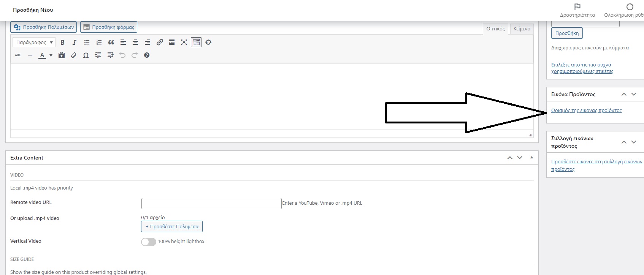This screenshot has height=275, width=644.
Task: Insert a blockquote
Action: [x=111, y=42]
